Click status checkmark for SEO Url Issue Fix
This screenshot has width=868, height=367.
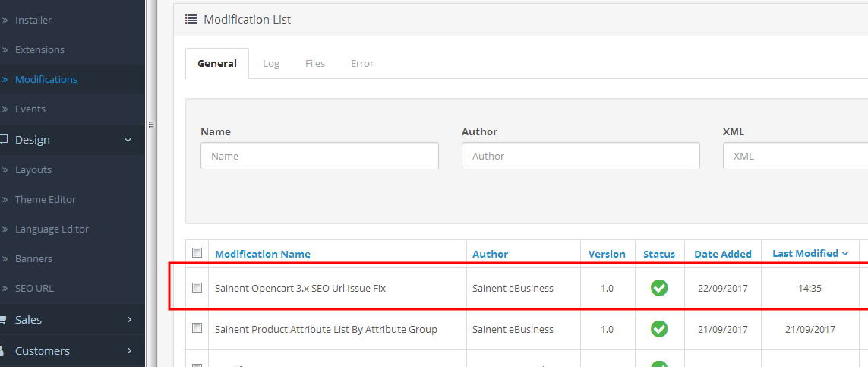click(659, 288)
